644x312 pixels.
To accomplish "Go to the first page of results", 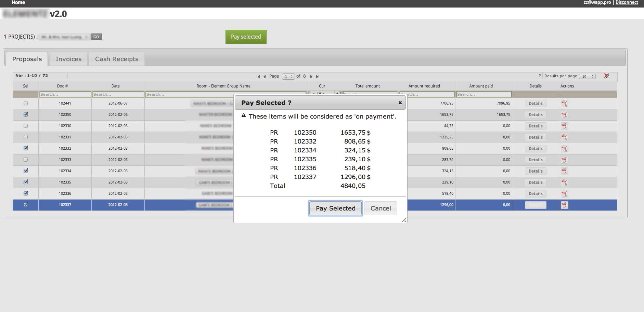I will 258,77.
